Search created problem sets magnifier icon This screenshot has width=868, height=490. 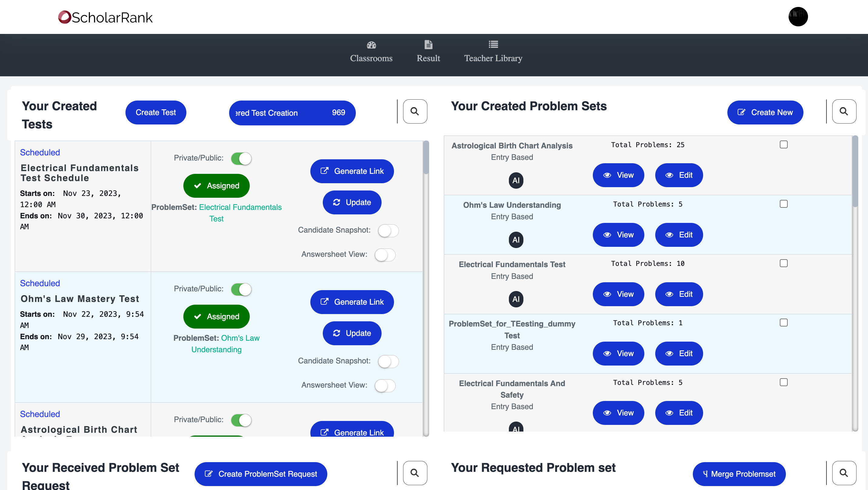[x=843, y=111]
